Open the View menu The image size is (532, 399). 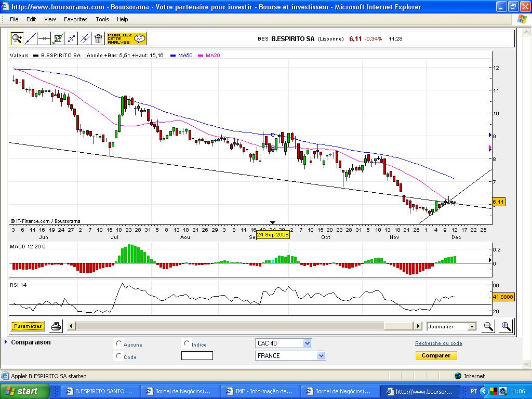pos(50,19)
